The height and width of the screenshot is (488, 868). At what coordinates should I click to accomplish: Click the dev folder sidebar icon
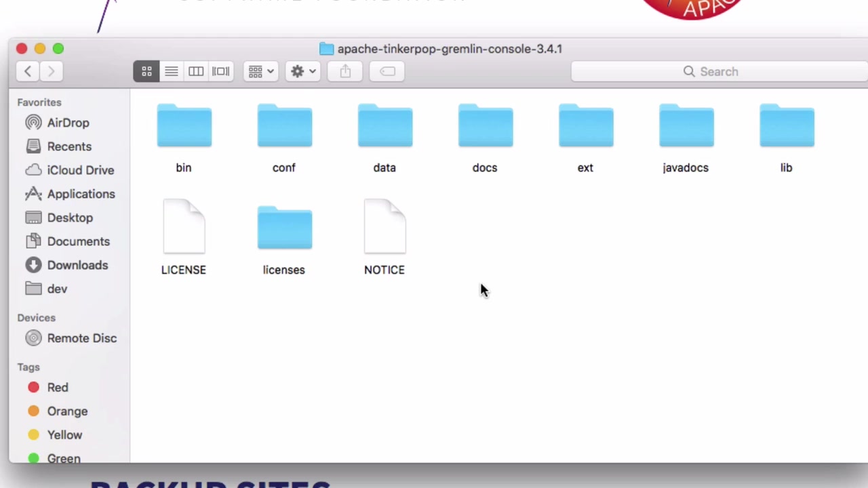coord(33,289)
